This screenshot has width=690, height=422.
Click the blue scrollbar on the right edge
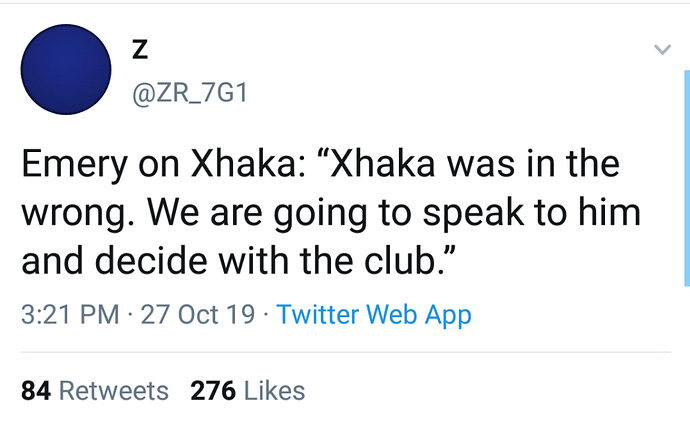[687, 178]
